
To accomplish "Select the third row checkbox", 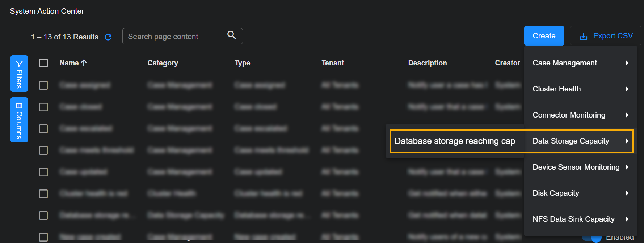I will 43,129.
